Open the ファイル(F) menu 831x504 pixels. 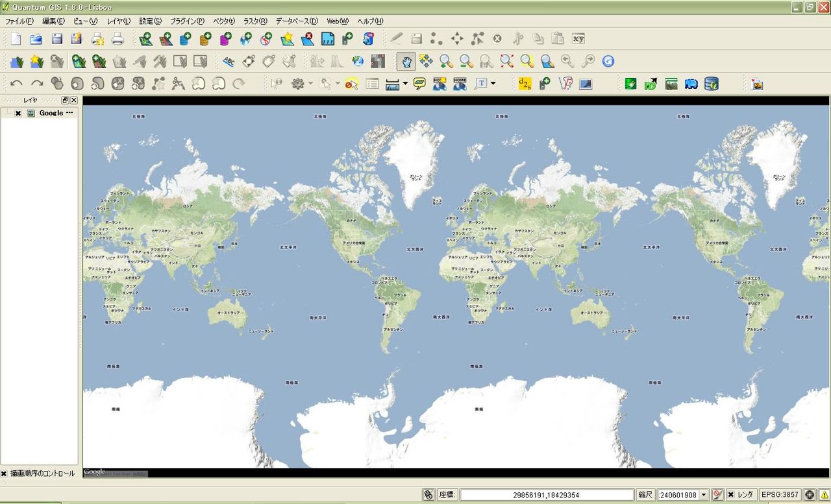pos(19,21)
